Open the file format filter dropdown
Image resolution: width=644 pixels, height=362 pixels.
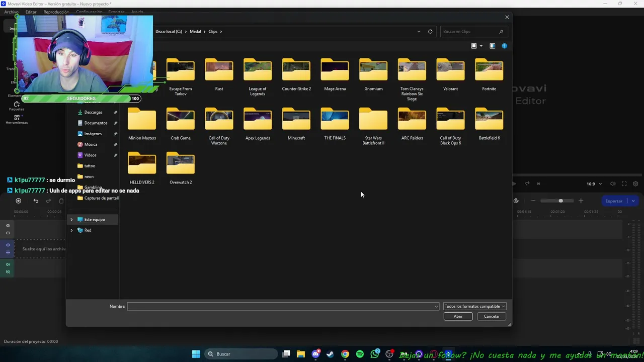[474, 306]
